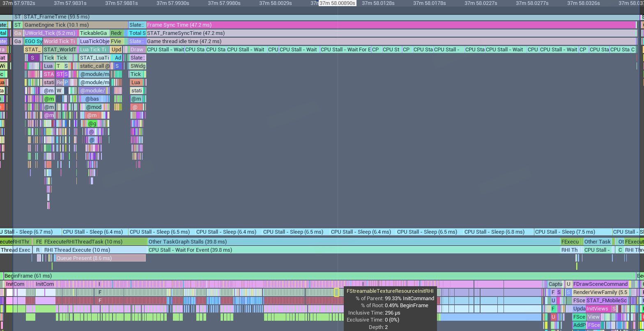Click ruler label 37m 58.0178s
The image size is (644, 331).
click(x=430, y=3)
